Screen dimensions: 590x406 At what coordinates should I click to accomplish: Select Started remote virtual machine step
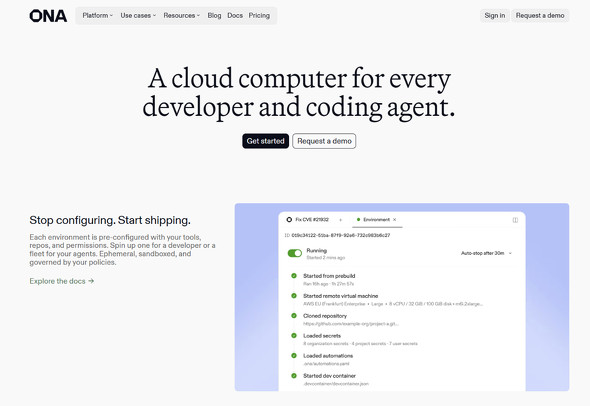341,296
